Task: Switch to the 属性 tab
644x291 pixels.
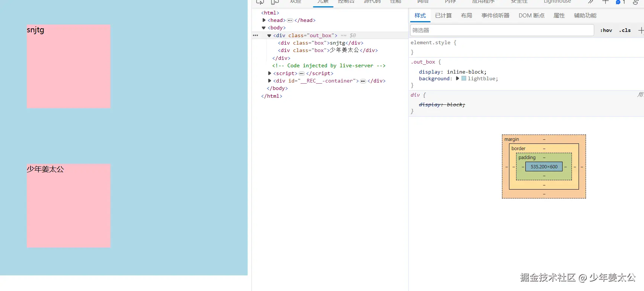Action: point(559,16)
